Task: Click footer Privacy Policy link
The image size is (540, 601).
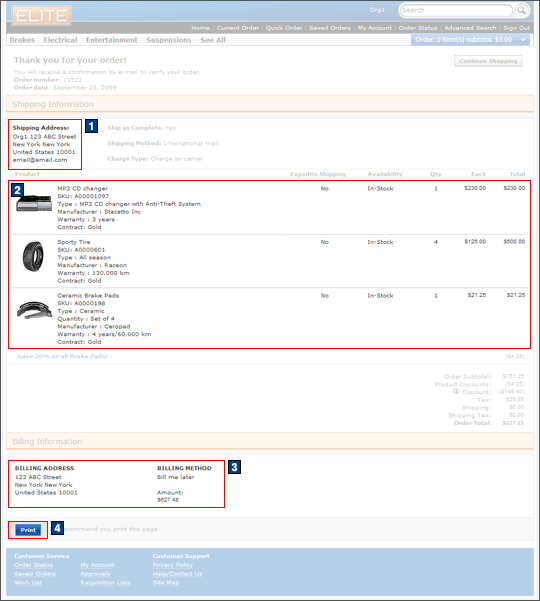Action: click(173, 565)
